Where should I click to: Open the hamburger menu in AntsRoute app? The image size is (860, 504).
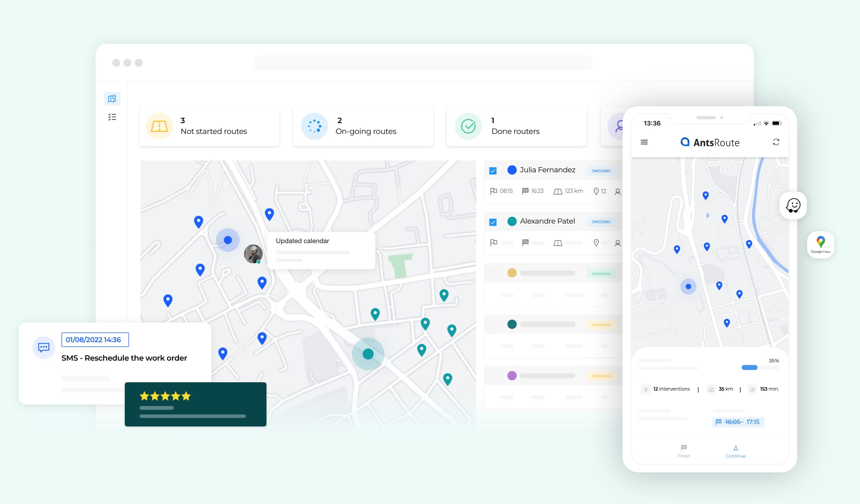point(644,142)
